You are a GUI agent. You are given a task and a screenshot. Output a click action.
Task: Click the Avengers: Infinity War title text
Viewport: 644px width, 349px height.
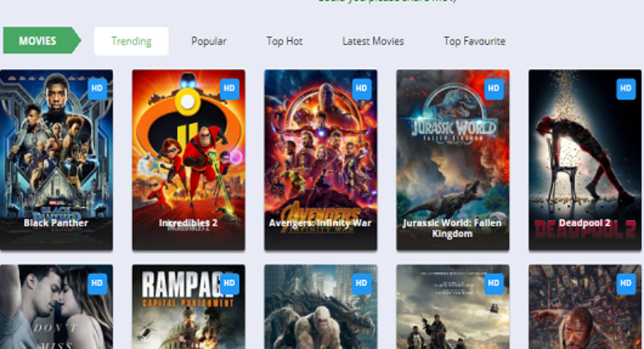(320, 223)
